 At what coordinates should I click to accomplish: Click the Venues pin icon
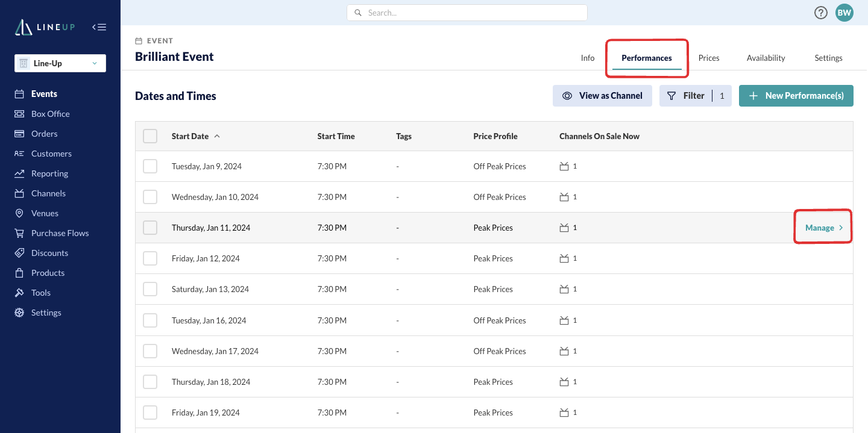tap(19, 213)
